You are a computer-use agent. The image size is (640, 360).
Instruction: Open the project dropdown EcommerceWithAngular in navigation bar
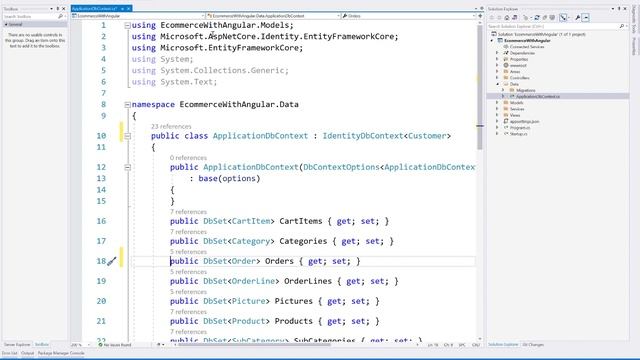click(138, 16)
